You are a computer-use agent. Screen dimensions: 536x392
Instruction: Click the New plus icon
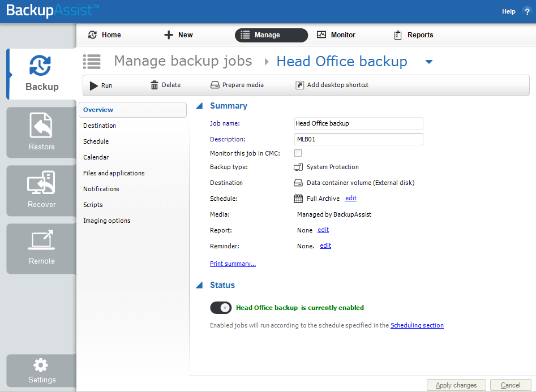click(x=169, y=35)
